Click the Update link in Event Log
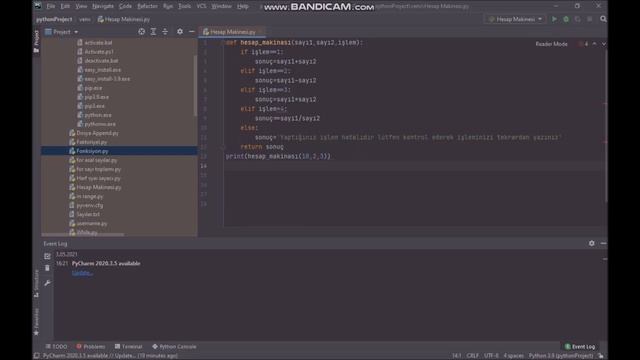 pos(82,273)
